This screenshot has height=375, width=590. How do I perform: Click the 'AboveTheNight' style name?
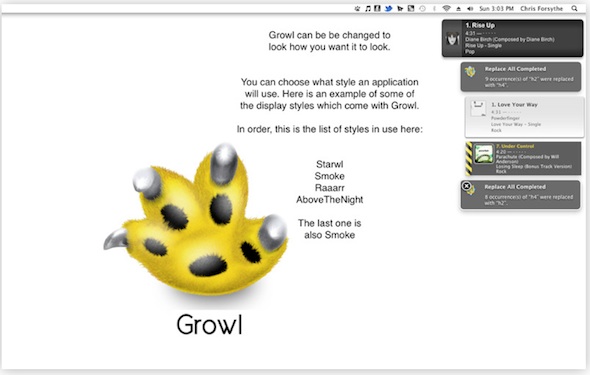pos(330,200)
